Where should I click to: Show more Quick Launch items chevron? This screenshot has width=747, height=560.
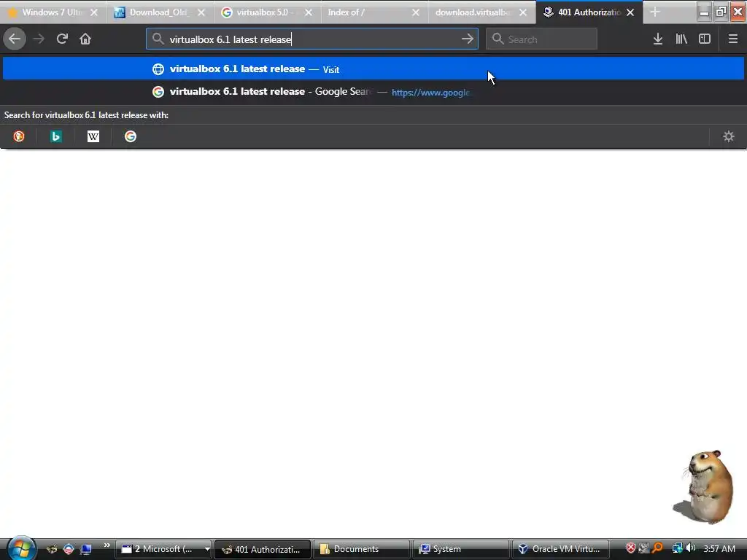coord(107,545)
